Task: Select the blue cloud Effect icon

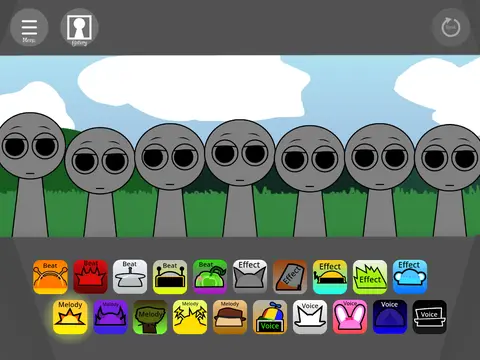Action: pos(410,277)
